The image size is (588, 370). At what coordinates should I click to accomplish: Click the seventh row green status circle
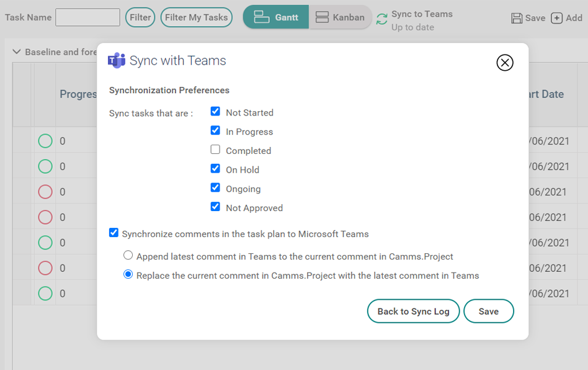pyautogui.click(x=45, y=294)
